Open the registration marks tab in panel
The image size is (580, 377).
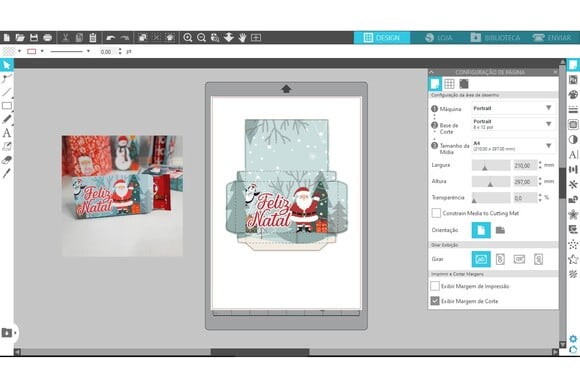coord(464,84)
